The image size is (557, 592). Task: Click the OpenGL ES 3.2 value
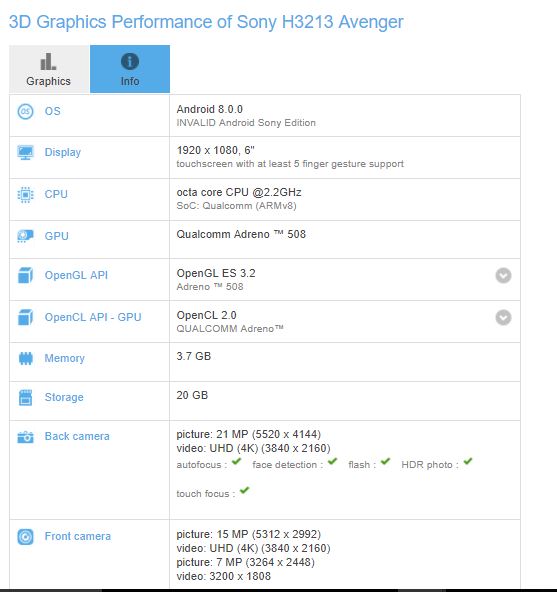pyautogui.click(x=216, y=273)
